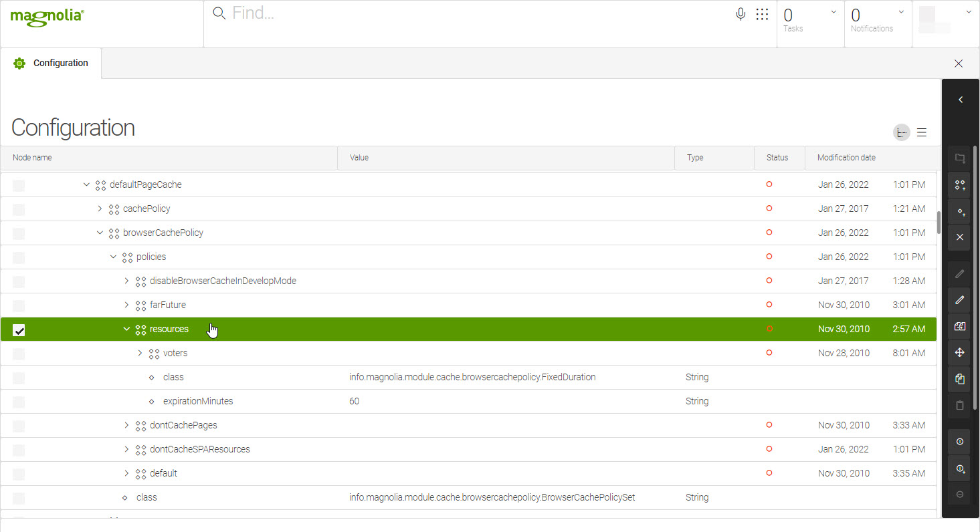Screen dimensions: 980x532
Task: Collapse the browserCachePolicy node
Action: [100, 233]
